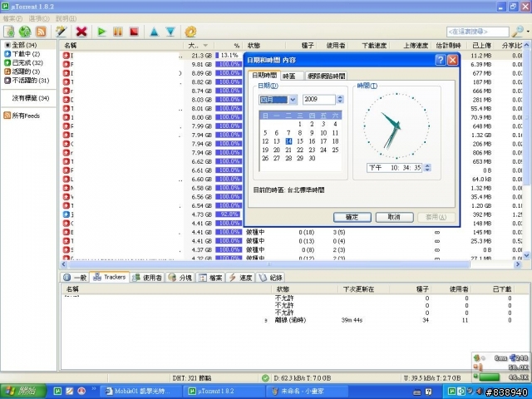
Task: Click the year spinner arrows
Action: coord(340,100)
